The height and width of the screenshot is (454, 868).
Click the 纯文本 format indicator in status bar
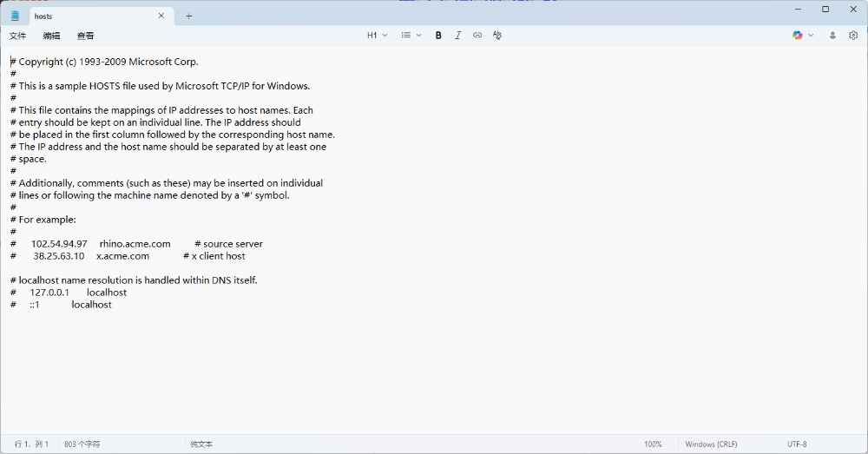[201, 444]
